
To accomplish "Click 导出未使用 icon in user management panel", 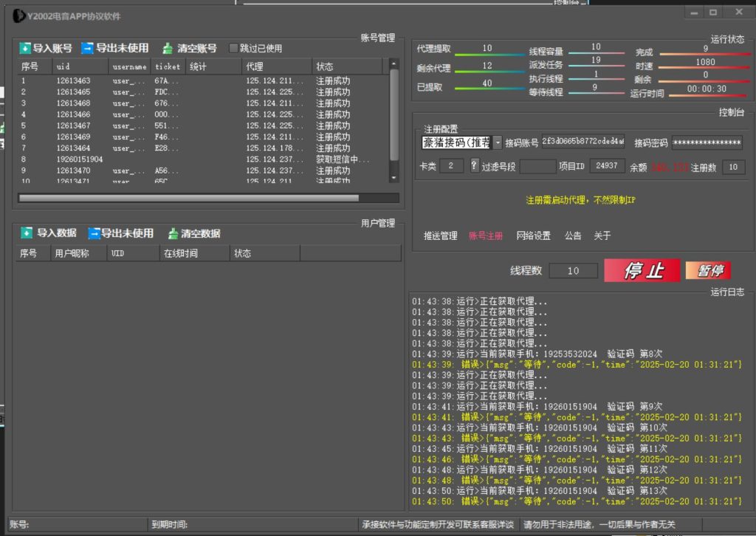I will pyautogui.click(x=94, y=233).
